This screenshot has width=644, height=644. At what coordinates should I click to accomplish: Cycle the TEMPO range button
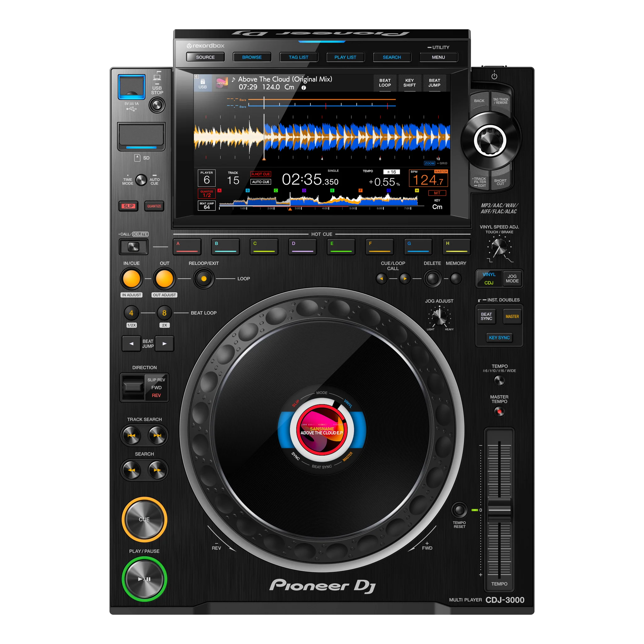(499, 380)
